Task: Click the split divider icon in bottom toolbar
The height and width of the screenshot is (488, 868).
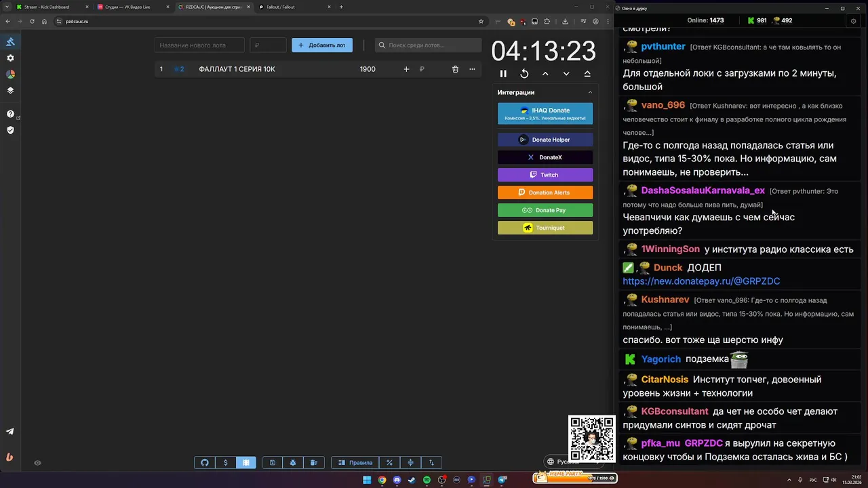Action: [x=411, y=463]
